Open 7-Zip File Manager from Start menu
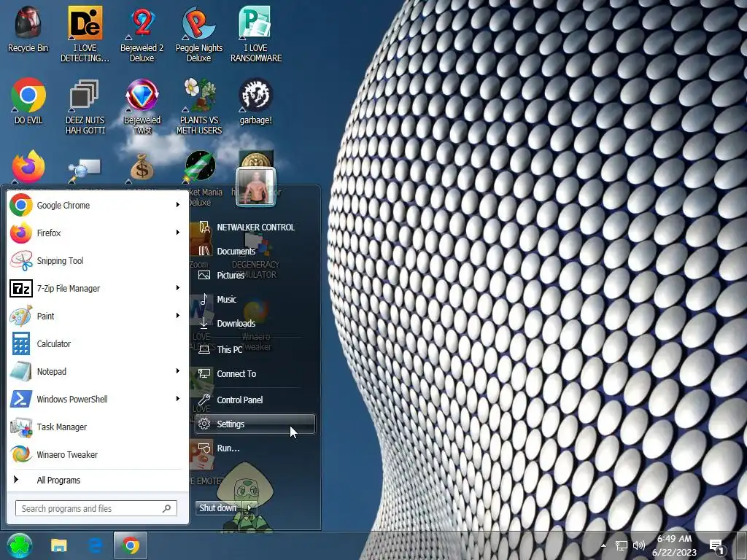This screenshot has width=747, height=560. (96, 288)
